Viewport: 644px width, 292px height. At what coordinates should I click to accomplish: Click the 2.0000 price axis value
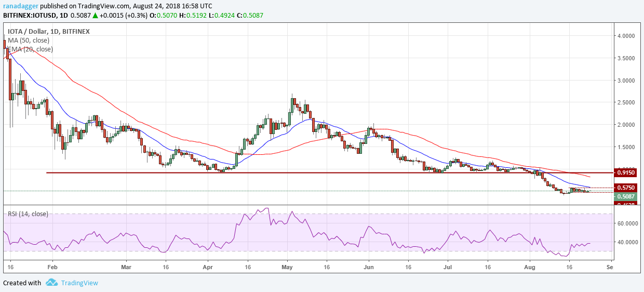pyautogui.click(x=627, y=125)
